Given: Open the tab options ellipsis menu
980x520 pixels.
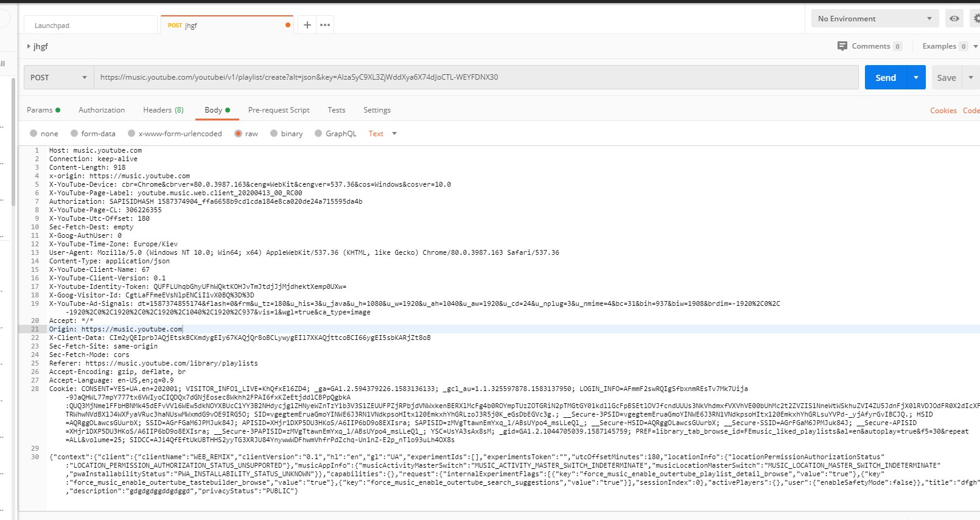Looking at the screenshot, I should pos(325,25).
